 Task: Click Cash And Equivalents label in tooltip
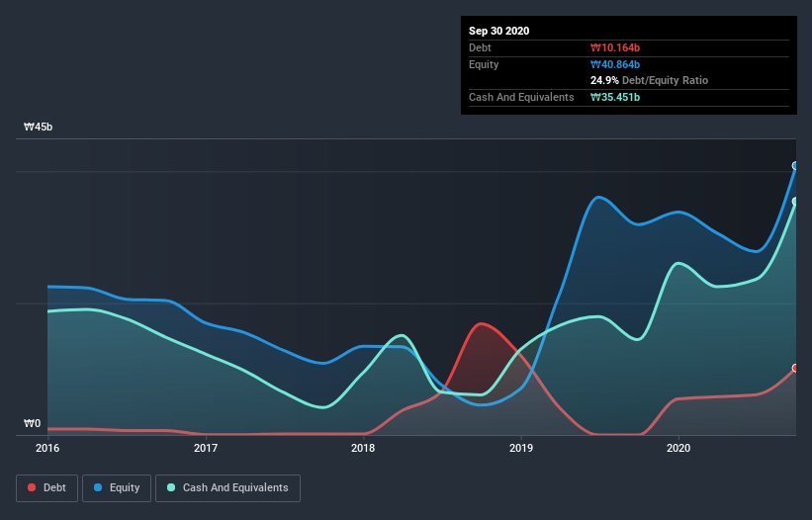click(521, 97)
